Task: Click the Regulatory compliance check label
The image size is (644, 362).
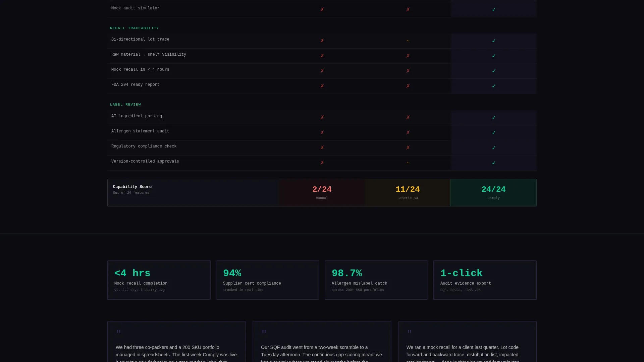Action: 144,146
